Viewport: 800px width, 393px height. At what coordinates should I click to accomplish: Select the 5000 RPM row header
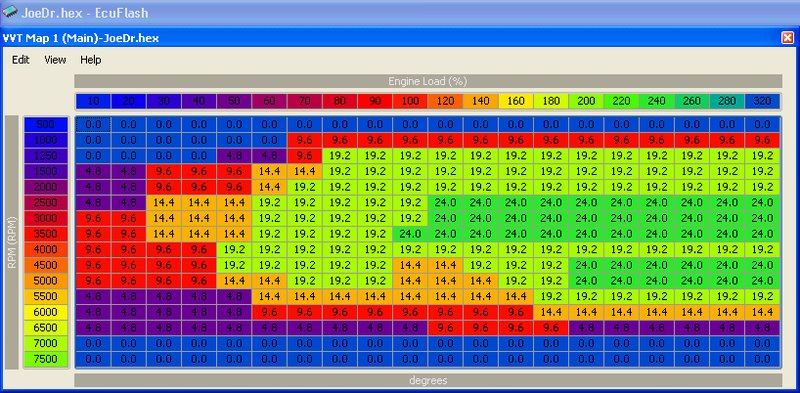[x=45, y=281]
